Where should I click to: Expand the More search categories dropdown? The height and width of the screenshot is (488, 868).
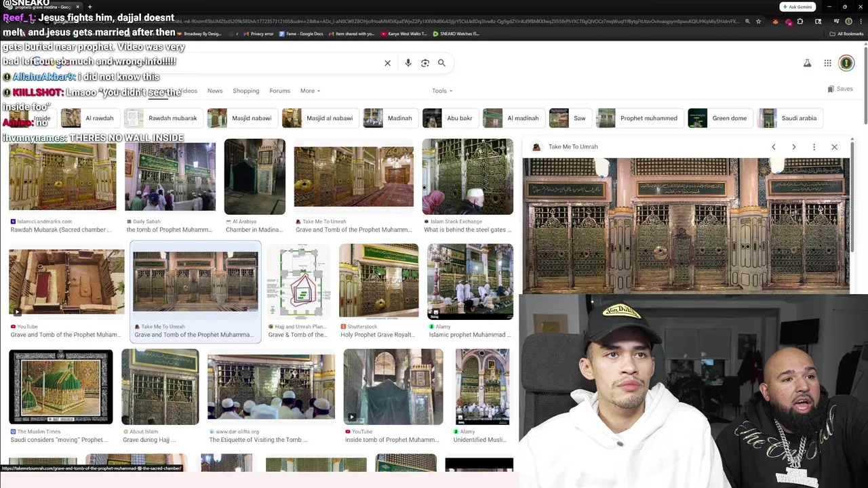tap(310, 91)
